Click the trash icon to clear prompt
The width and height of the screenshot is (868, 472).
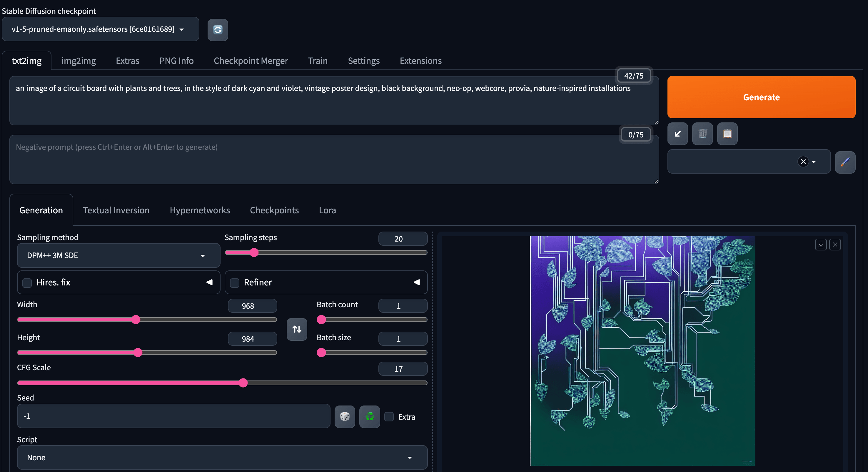[x=702, y=134]
